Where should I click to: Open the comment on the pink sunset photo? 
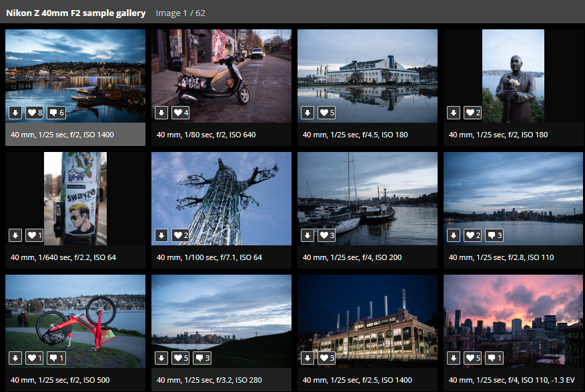494,358
